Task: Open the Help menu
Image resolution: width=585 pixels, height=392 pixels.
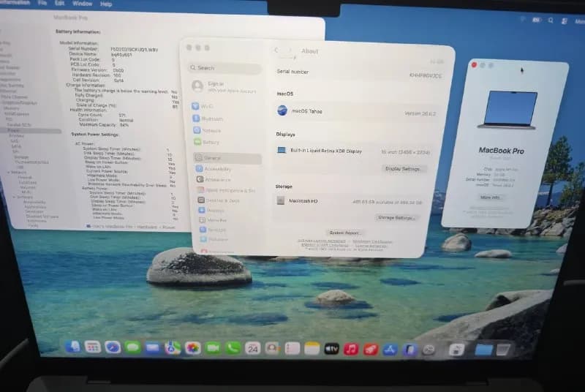Action: (x=106, y=4)
